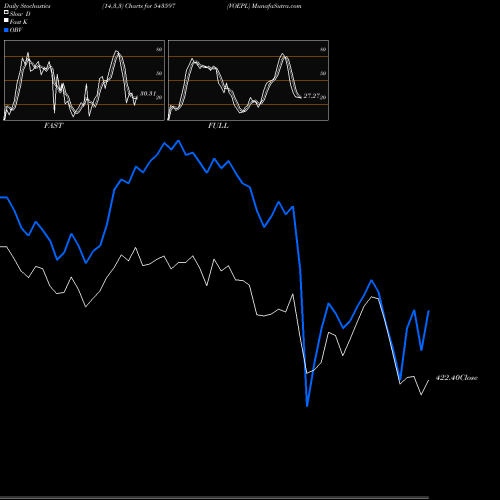
Task: Click the 50 level label in FULL chart
Action: click(x=323, y=73)
